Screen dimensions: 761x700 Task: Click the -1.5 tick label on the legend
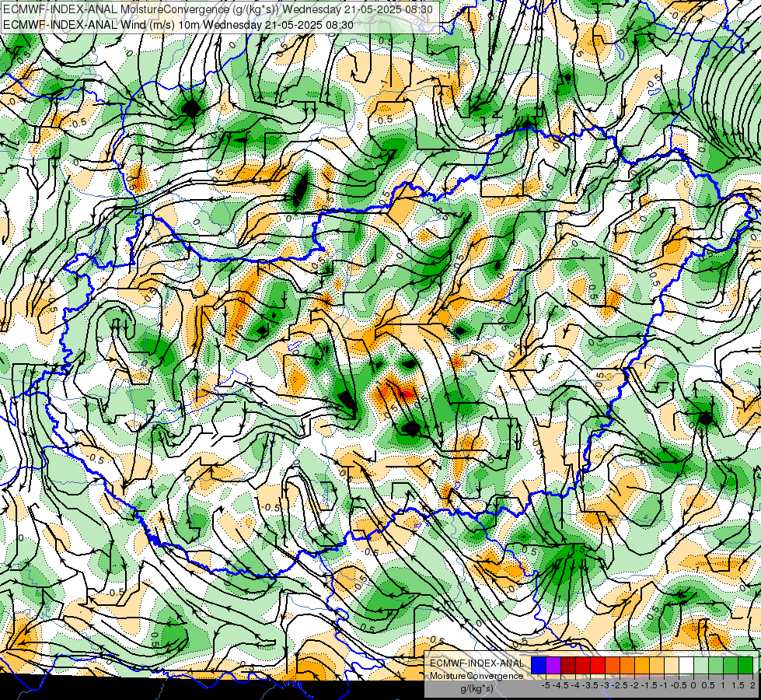click(649, 685)
